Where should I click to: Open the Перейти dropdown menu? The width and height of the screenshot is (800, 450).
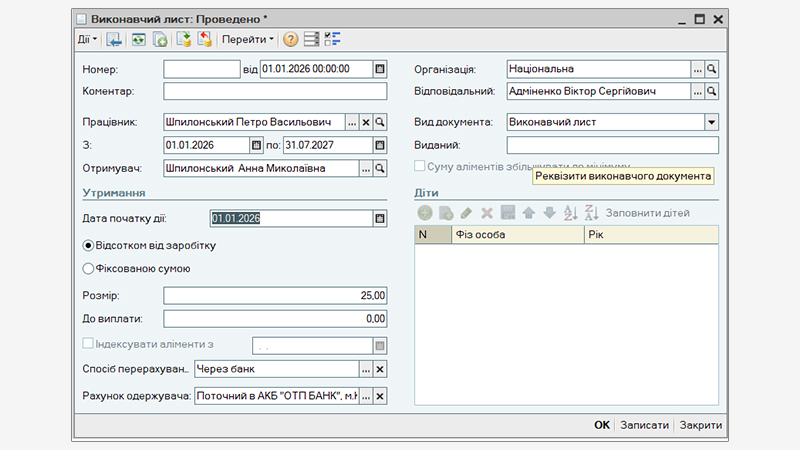[x=248, y=40]
